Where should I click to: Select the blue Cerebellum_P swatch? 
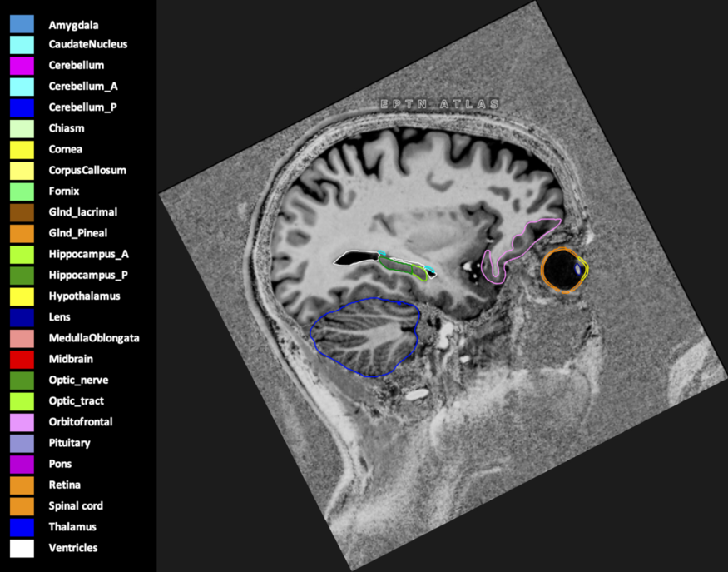pyautogui.click(x=22, y=107)
